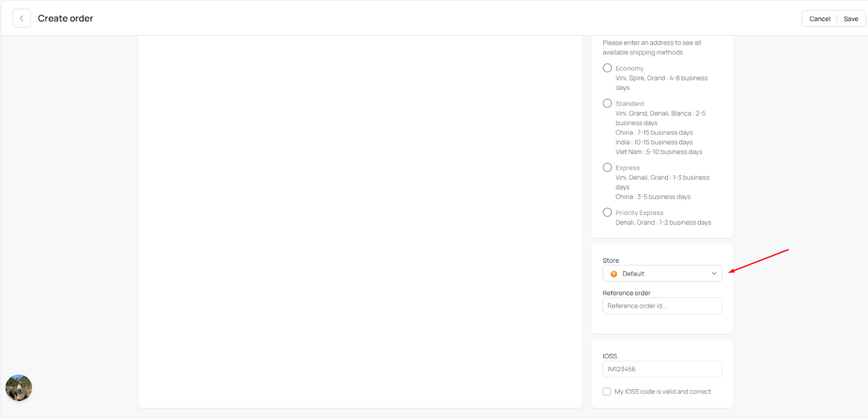This screenshot has height=419, width=868.
Task: Click the IOSS code input field
Action: tap(662, 369)
